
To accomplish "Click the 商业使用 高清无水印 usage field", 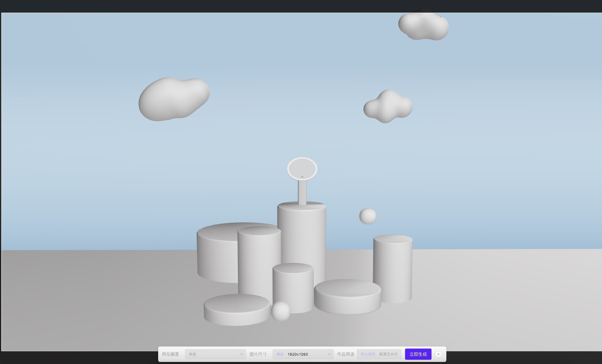I will [379, 354].
